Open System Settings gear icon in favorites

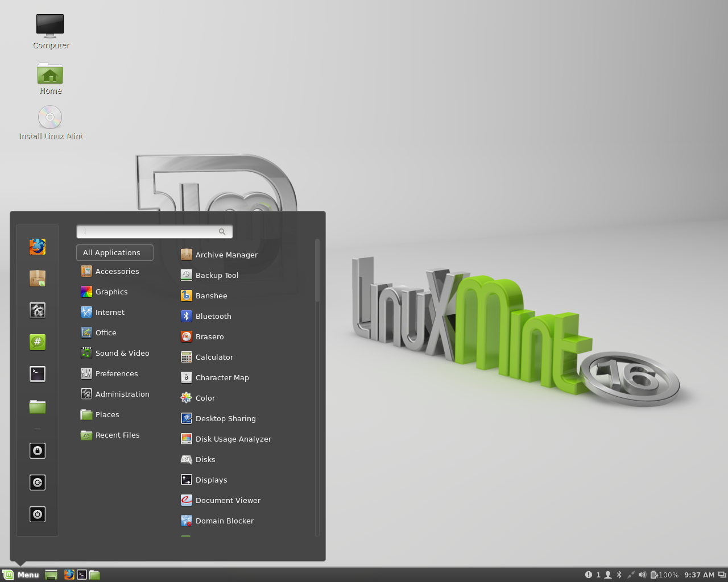click(x=38, y=310)
